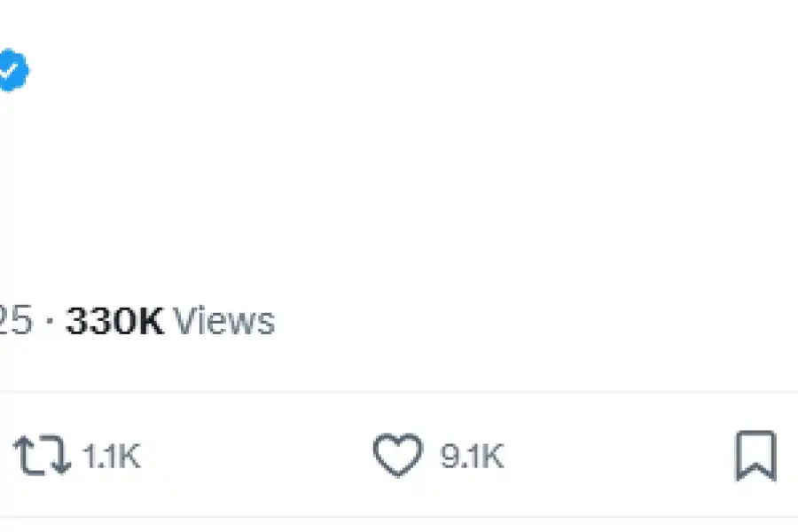798x532 pixels.
Task: Toggle the bookmark ribbon to save the post
Action: 755,456
